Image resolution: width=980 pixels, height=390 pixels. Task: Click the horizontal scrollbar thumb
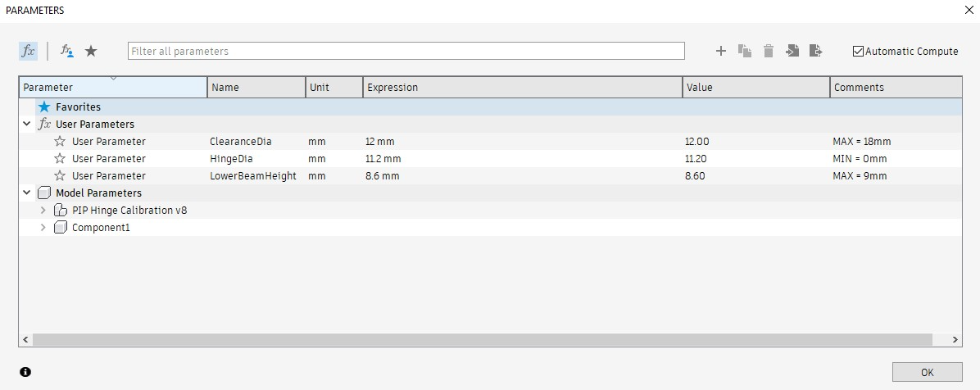[x=482, y=339]
